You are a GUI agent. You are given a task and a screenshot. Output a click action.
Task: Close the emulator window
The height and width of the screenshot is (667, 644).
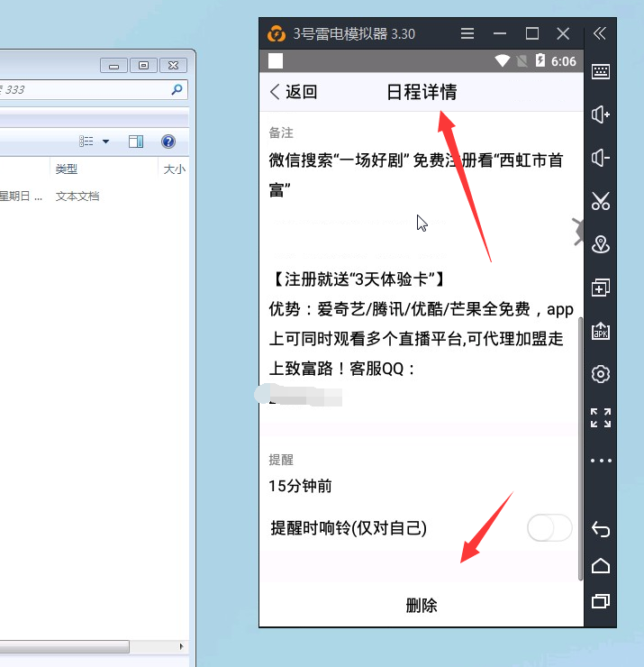coord(563,33)
